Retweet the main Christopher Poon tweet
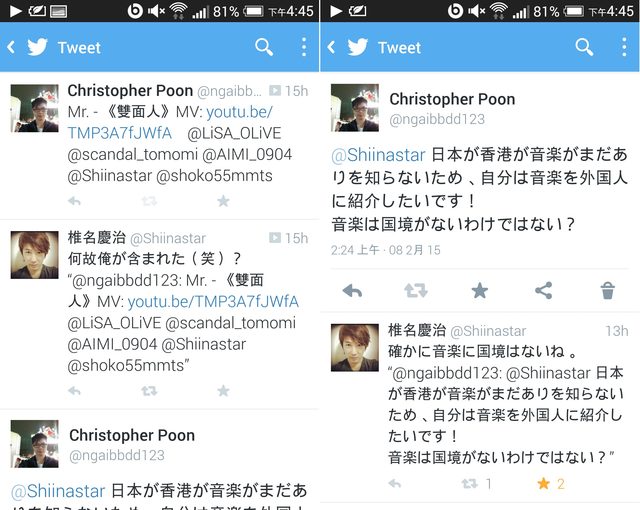The image size is (640, 510). [x=416, y=291]
